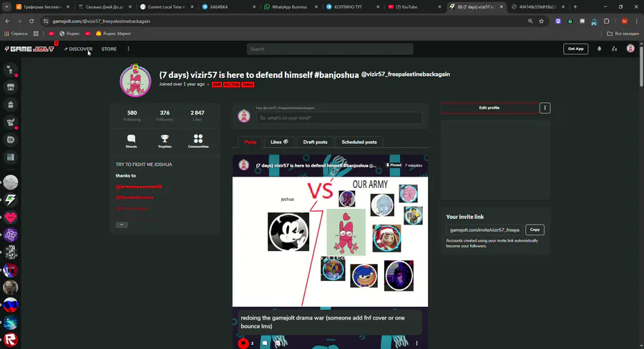Viewport: 644px width, 349px height.
Task: Open the Сервисы apps bookmark
Action: coord(16,34)
